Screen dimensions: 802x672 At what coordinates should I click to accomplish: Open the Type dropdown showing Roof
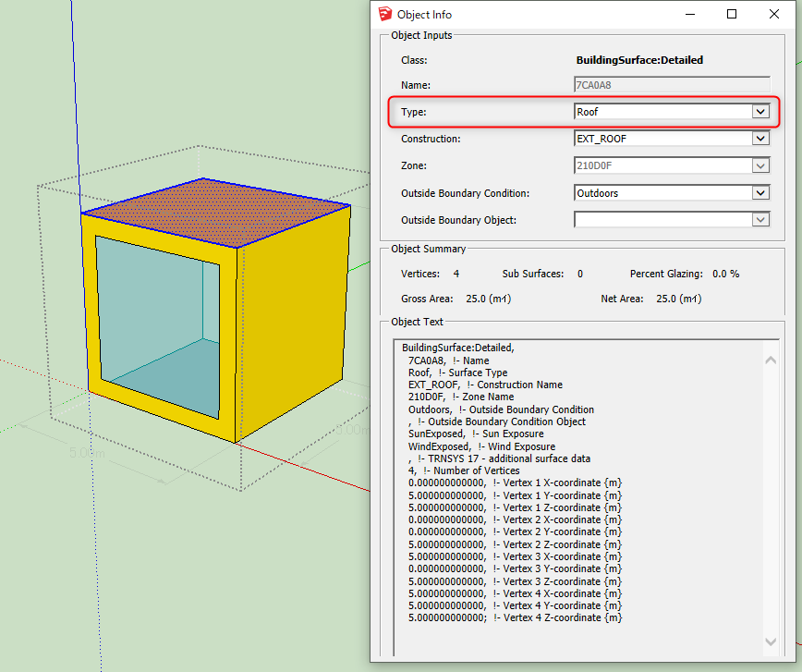[x=760, y=112]
